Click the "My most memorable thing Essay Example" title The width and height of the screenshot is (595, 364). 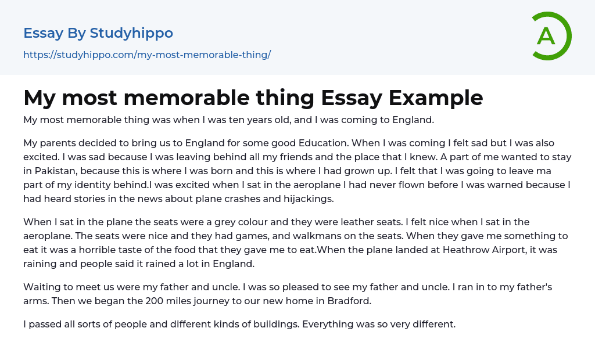[x=253, y=98]
